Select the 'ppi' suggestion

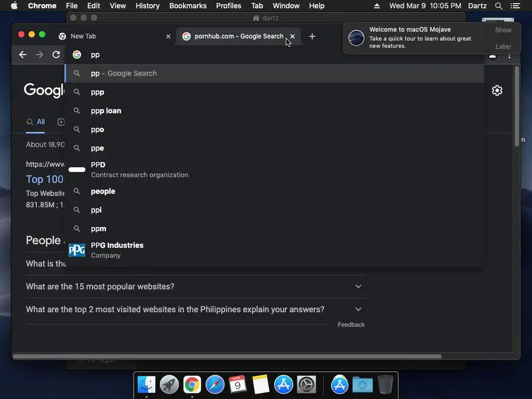274,210
